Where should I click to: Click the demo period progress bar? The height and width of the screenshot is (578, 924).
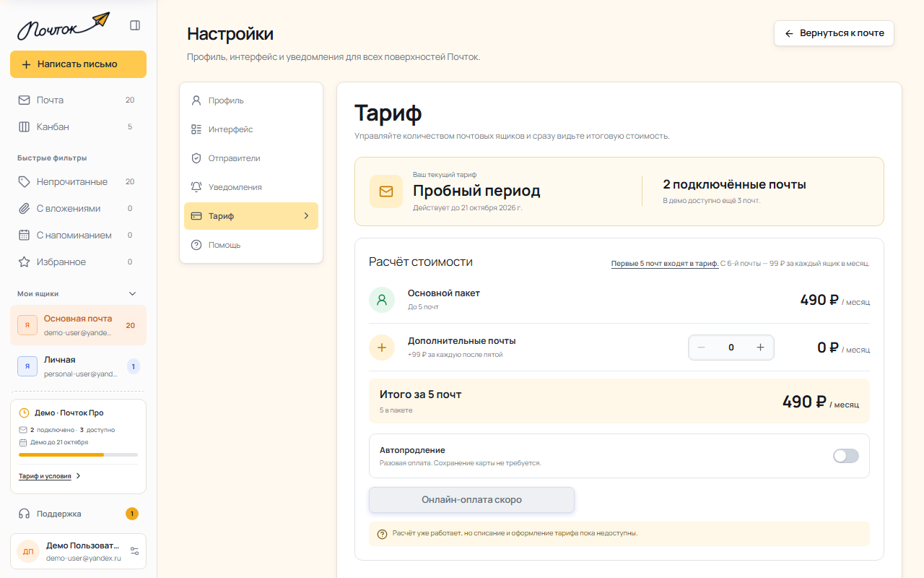click(78, 455)
